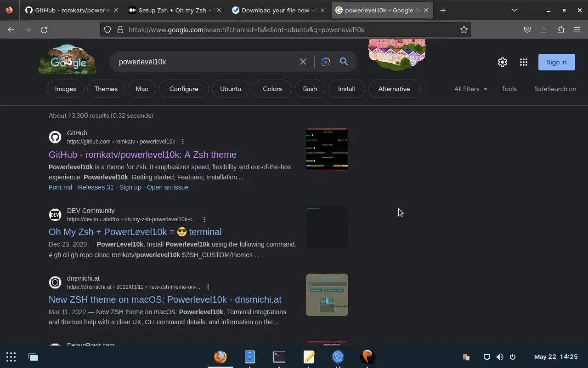Open the notes pencil app in taskbar
Screen dimensions: 588x368
tap(309, 357)
